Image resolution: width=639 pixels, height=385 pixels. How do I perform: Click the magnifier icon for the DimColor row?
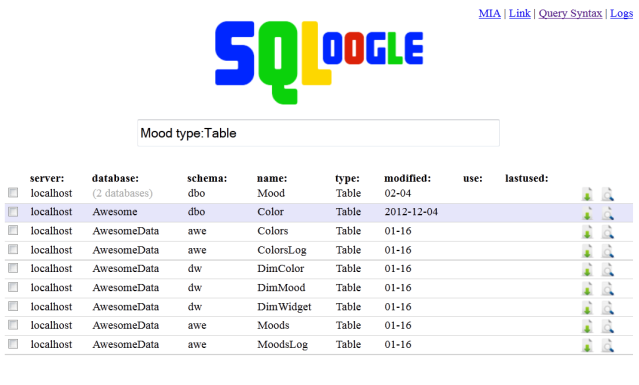pos(607,270)
